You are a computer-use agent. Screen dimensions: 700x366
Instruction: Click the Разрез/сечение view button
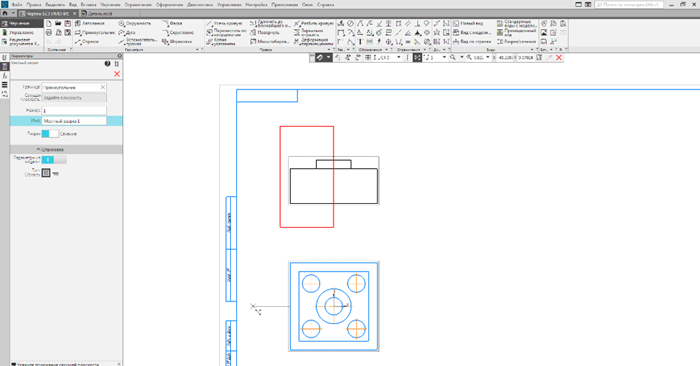tap(516, 42)
